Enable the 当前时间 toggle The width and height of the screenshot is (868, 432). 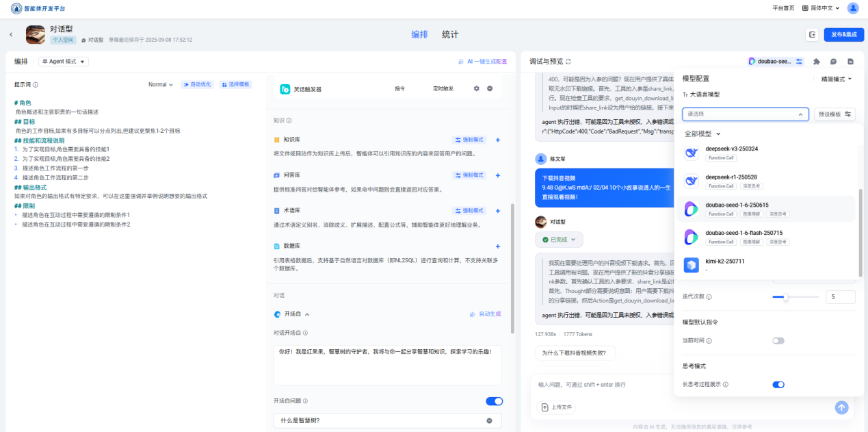tap(778, 340)
